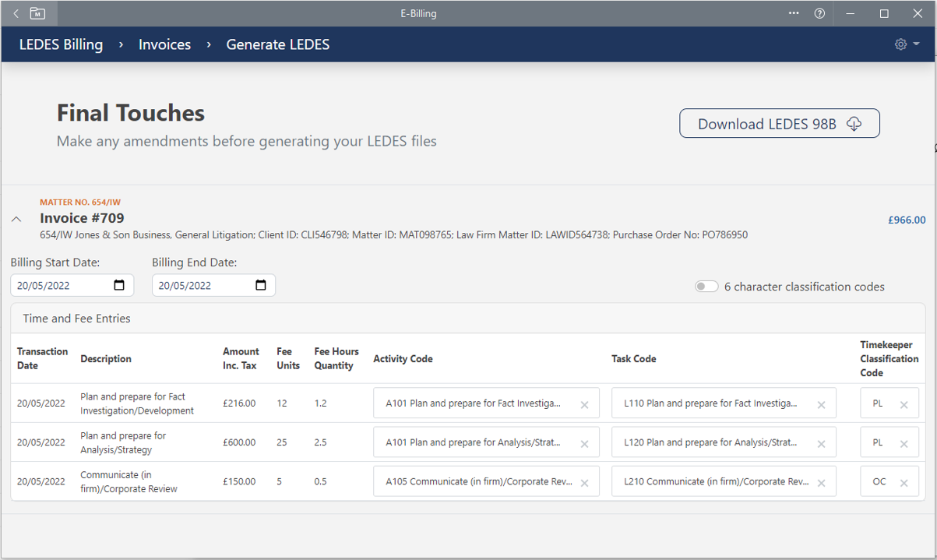Screen dimensions: 937x560
Task: Open Billing End Date calendar picker
Action: click(261, 285)
